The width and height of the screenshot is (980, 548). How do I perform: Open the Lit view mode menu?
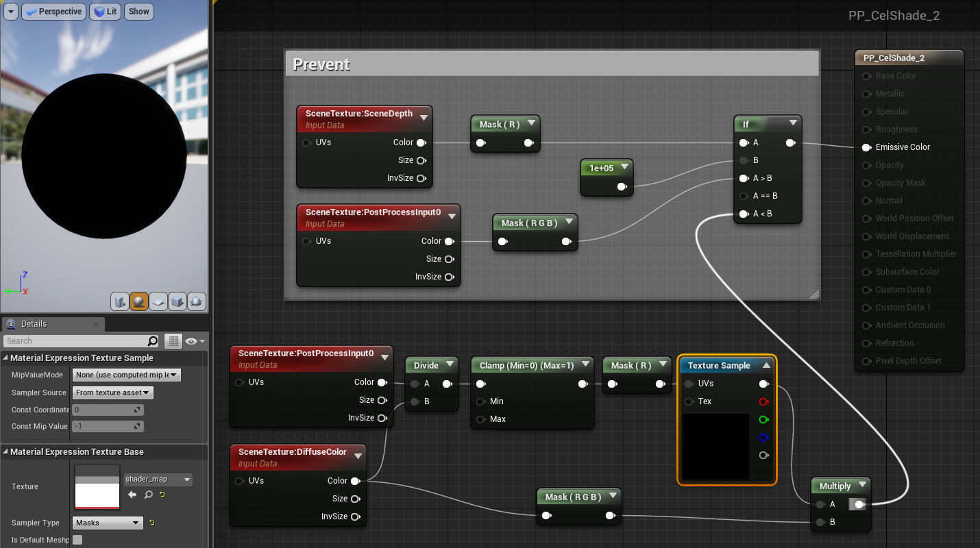105,12
